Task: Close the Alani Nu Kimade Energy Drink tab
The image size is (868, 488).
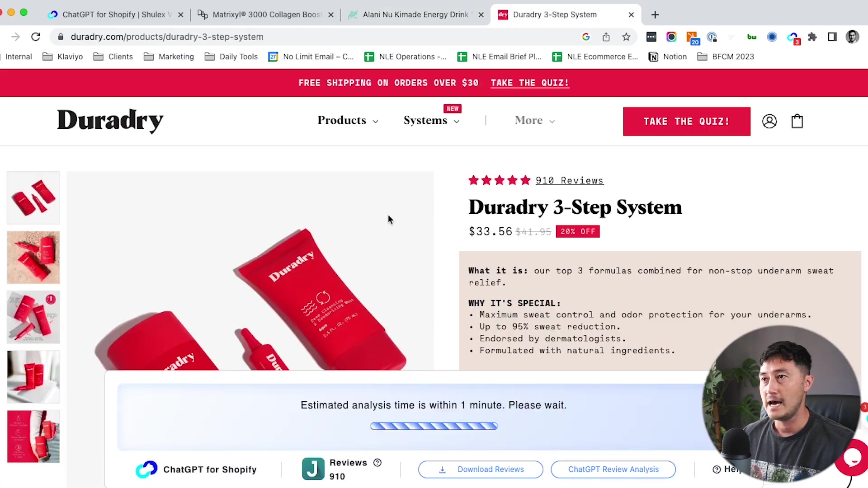Action: (481, 14)
